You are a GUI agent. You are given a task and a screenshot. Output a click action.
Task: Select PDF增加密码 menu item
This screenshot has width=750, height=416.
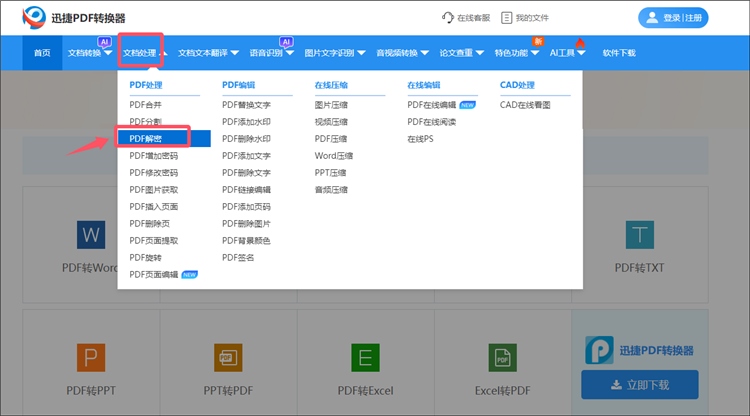tap(154, 156)
